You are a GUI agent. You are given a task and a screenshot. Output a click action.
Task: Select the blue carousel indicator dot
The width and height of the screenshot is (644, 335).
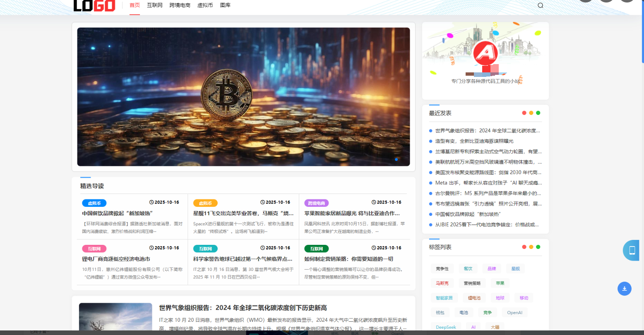[396, 159]
